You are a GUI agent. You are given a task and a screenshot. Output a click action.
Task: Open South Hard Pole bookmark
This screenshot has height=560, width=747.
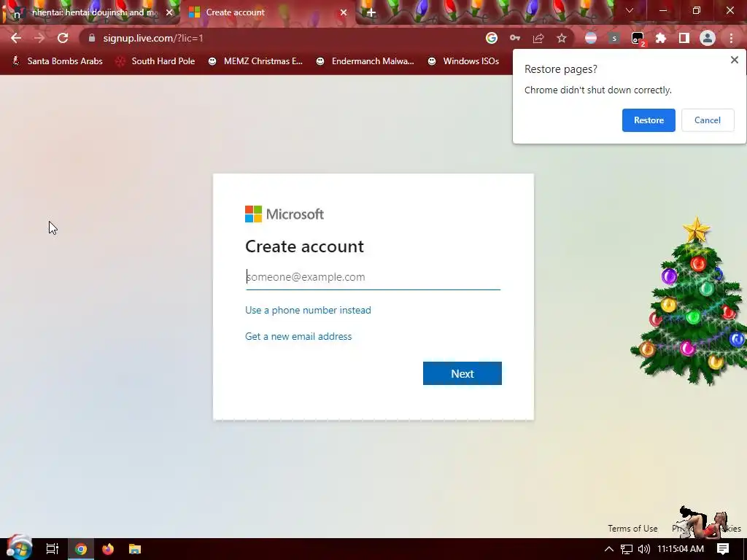coord(156,61)
